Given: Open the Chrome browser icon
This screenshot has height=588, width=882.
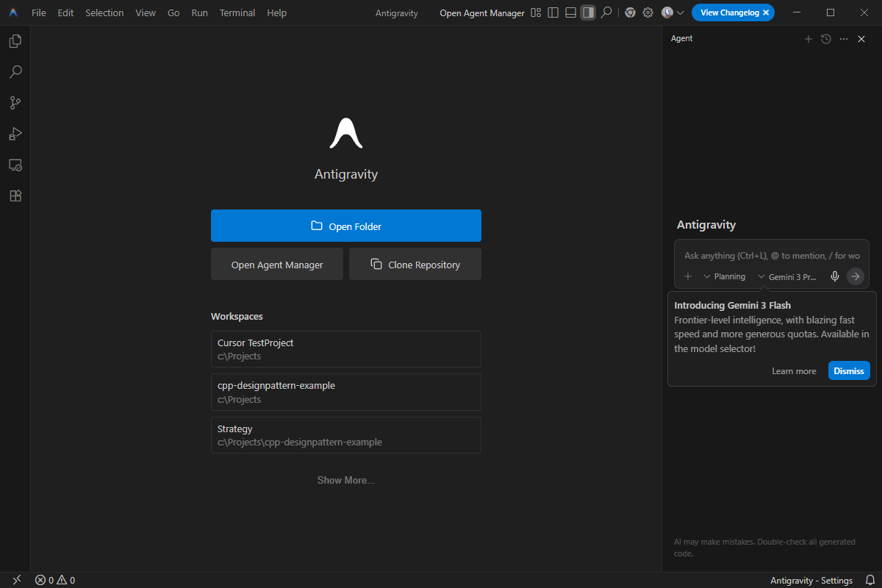Looking at the screenshot, I should 630,12.
